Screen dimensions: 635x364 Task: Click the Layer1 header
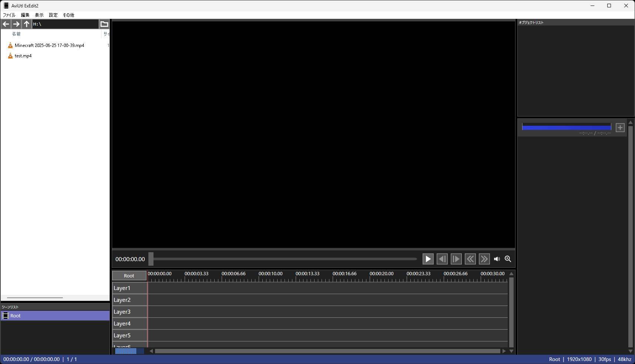(130, 288)
